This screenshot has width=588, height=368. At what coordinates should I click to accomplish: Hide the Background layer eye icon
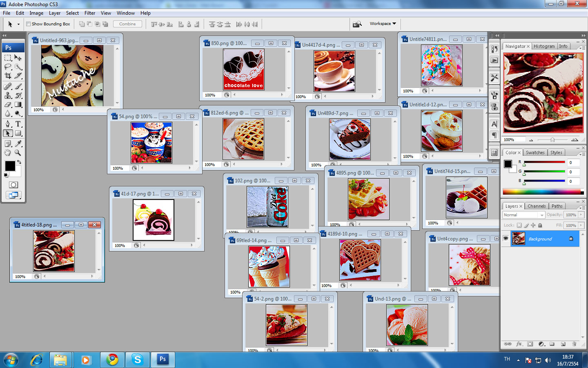[506, 239]
